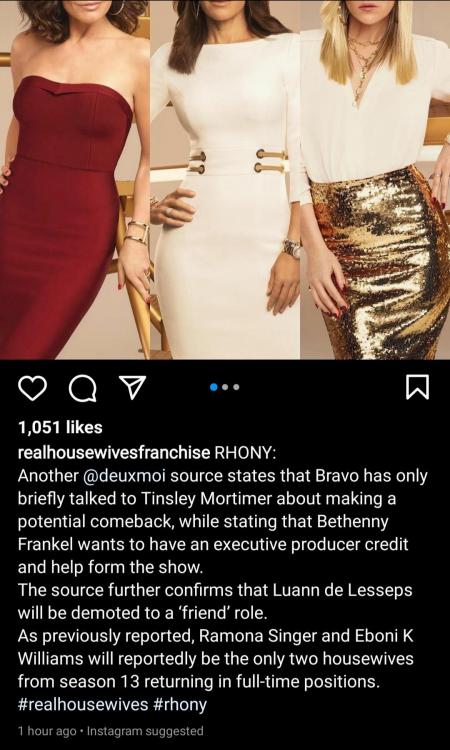Open the @deuxmoi mention

(124, 476)
